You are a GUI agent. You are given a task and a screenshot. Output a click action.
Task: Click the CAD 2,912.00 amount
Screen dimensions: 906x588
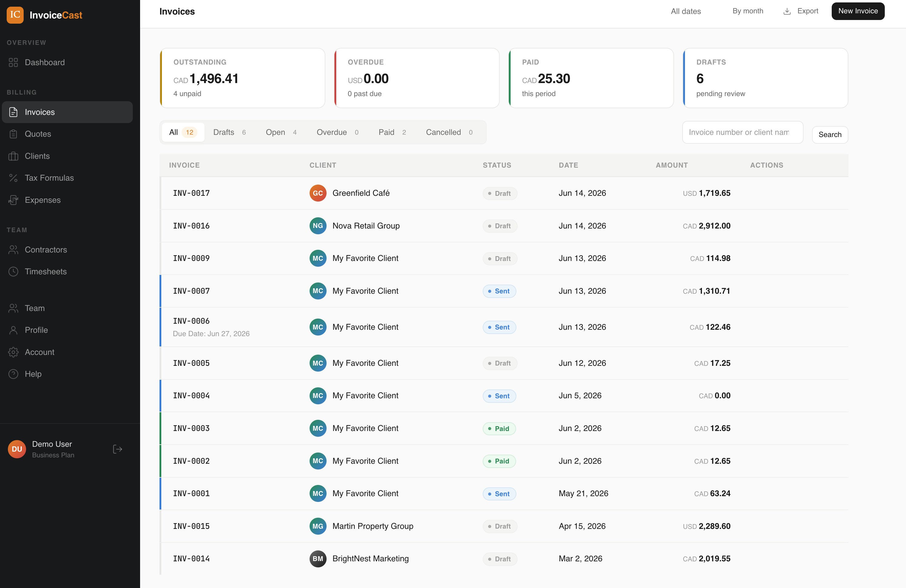(x=706, y=226)
